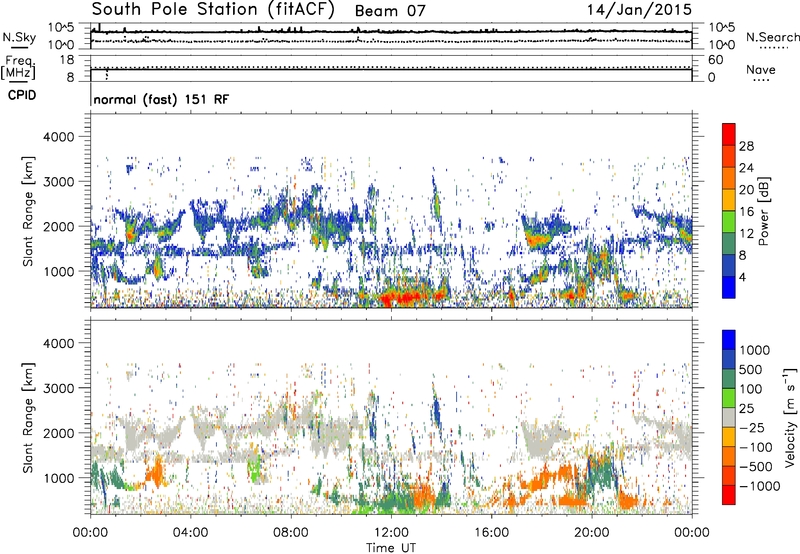Pick the blue bottom segment of Power color bar

[729, 287]
